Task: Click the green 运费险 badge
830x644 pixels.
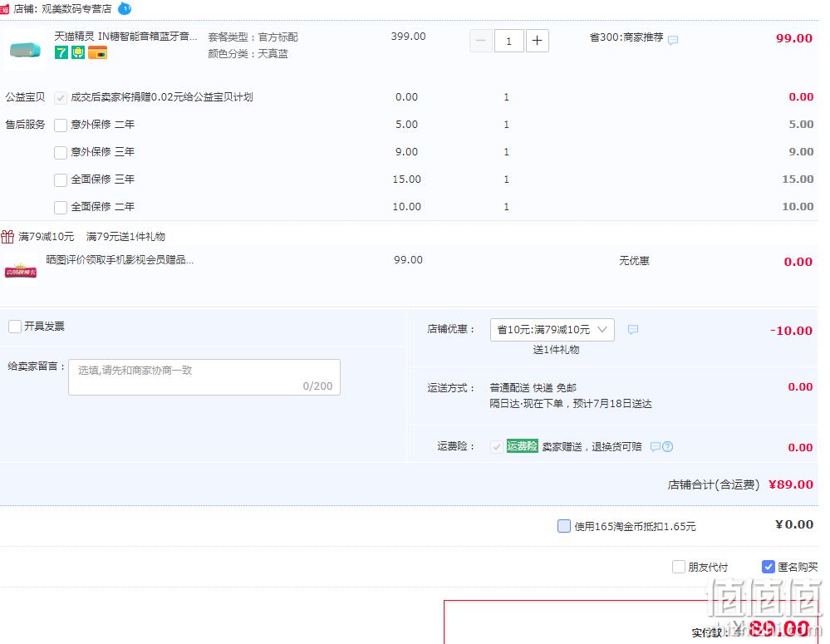Action: (x=522, y=446)
